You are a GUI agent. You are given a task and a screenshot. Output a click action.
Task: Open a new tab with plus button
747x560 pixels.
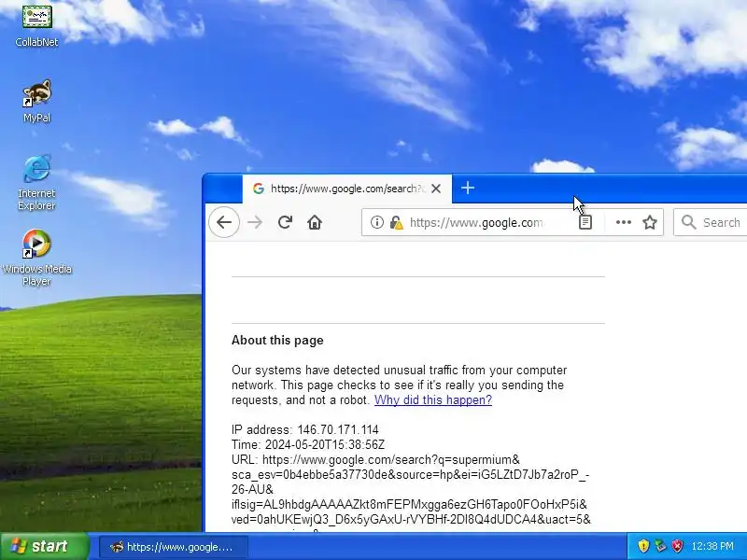[468, 189]
